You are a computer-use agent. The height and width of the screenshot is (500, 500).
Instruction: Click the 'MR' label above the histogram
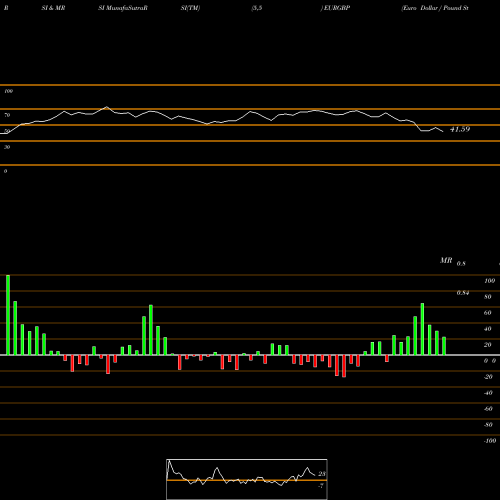(x=446, y=260)
